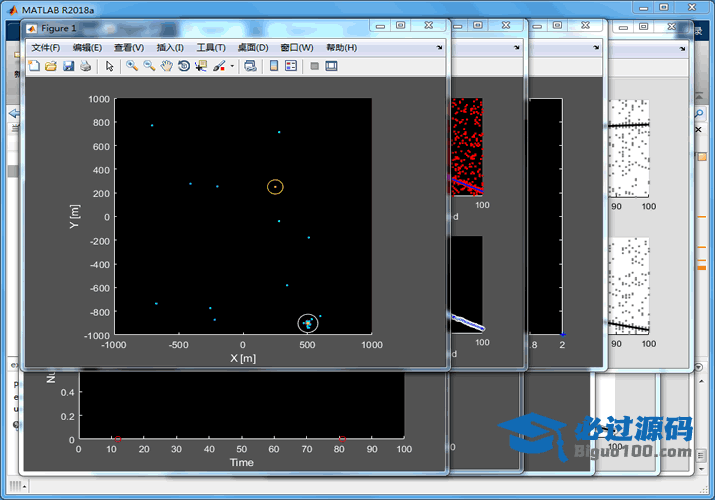Minimize the MATLAB R2018a main window
The image size is (715, 500).
tap(643, 8)
